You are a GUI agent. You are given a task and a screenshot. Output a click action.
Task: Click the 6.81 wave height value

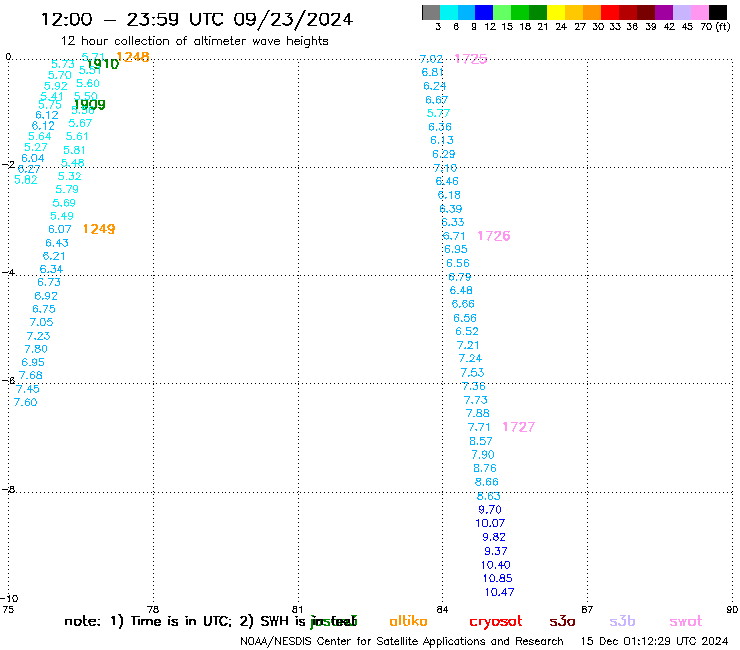(432, 72)
